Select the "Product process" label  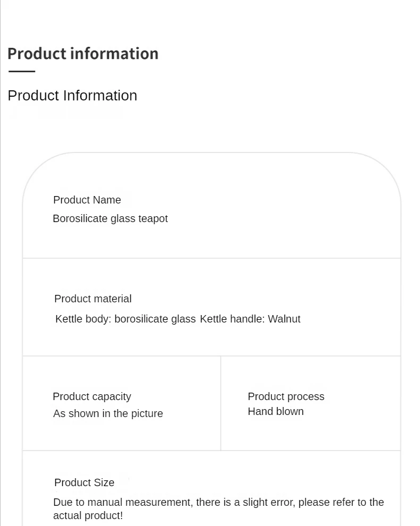[286, 397]
